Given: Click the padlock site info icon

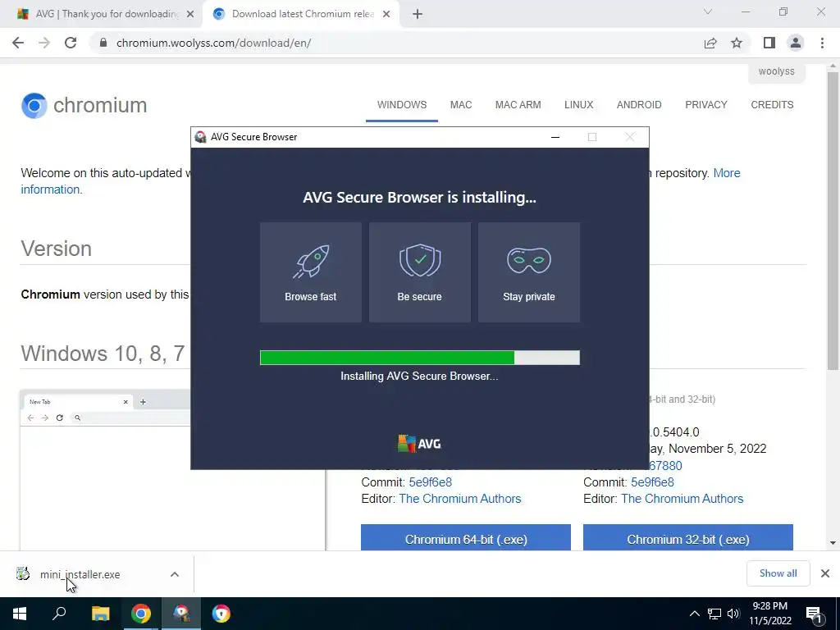Looking at the screenshot, I should 104,43.
